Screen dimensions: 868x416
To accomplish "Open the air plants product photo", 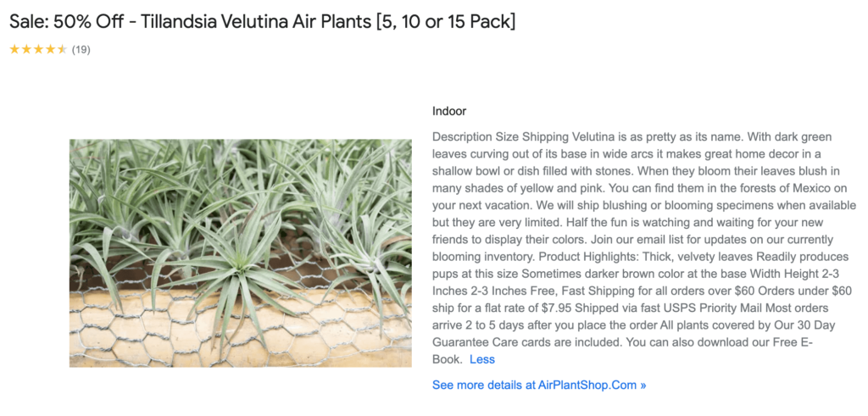I will pyautogui.click(x=240, y=252).
